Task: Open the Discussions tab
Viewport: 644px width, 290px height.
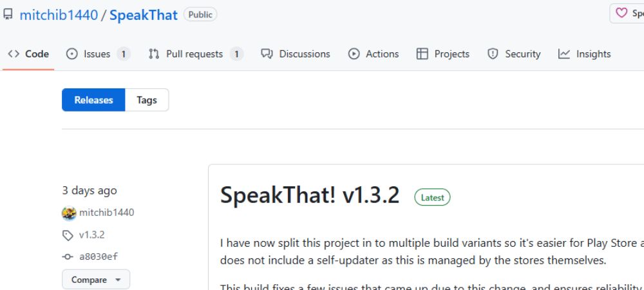Action: pyautogui.click(x=296, y=53)
